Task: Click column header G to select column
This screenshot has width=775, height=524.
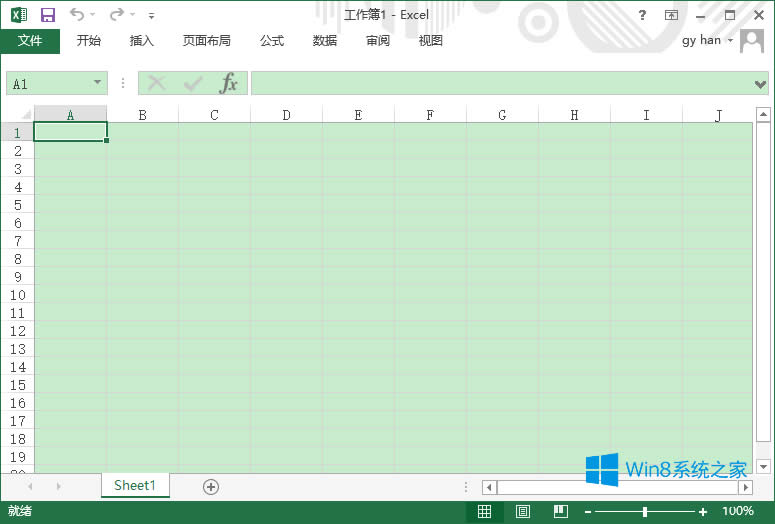Action: (x=502, y=115)
